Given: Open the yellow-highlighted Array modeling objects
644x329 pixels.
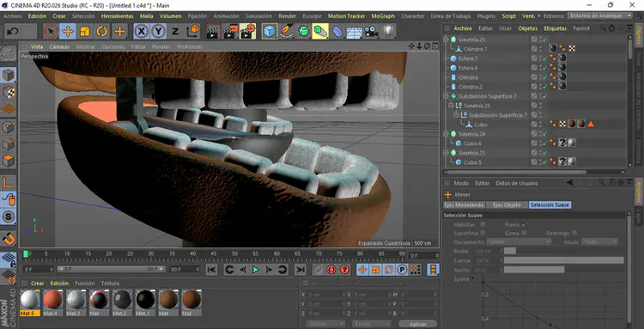Looking at the screenshot, I should coord(320,31).
